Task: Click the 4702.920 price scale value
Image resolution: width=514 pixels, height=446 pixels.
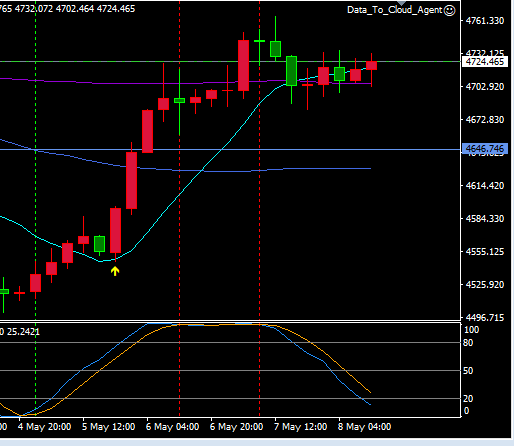Action: pos(485,87)
